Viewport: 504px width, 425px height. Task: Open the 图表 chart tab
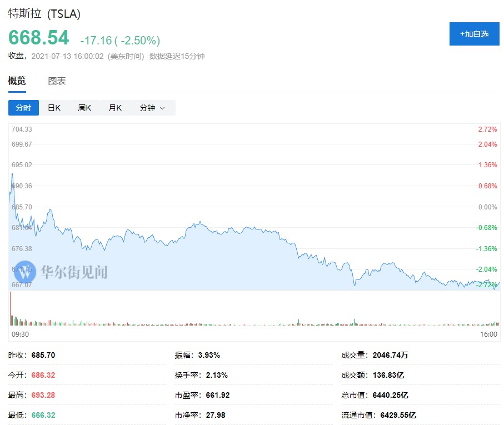point(57,81)
